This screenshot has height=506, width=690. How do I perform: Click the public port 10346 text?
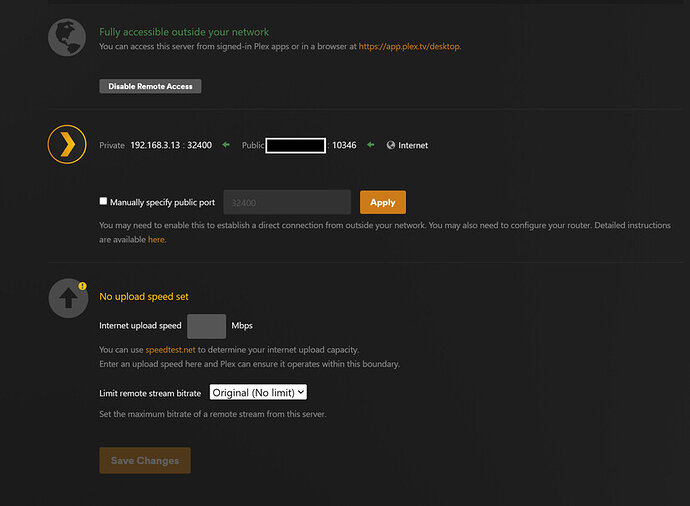click(x=344, y=145)
